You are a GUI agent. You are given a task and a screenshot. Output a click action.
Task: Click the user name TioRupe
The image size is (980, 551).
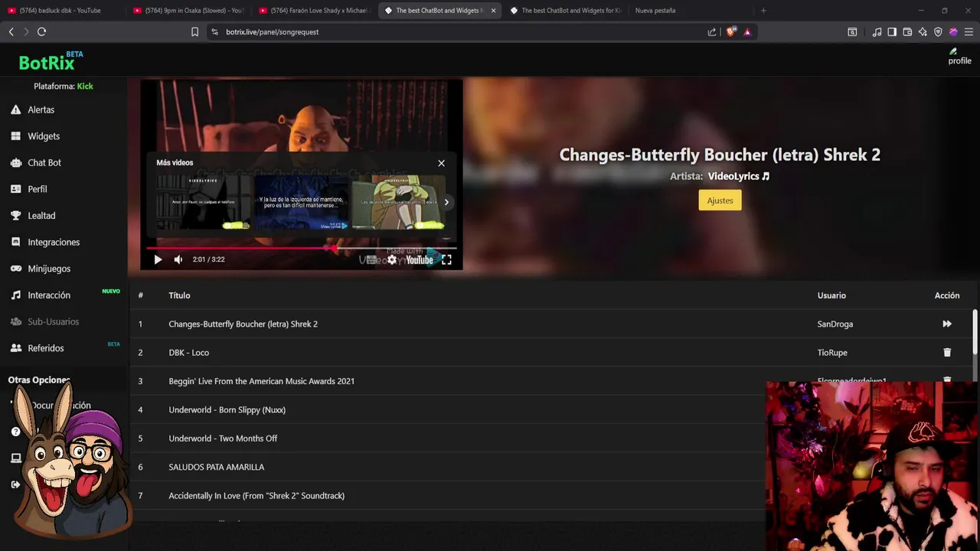(x=832, y=353)
